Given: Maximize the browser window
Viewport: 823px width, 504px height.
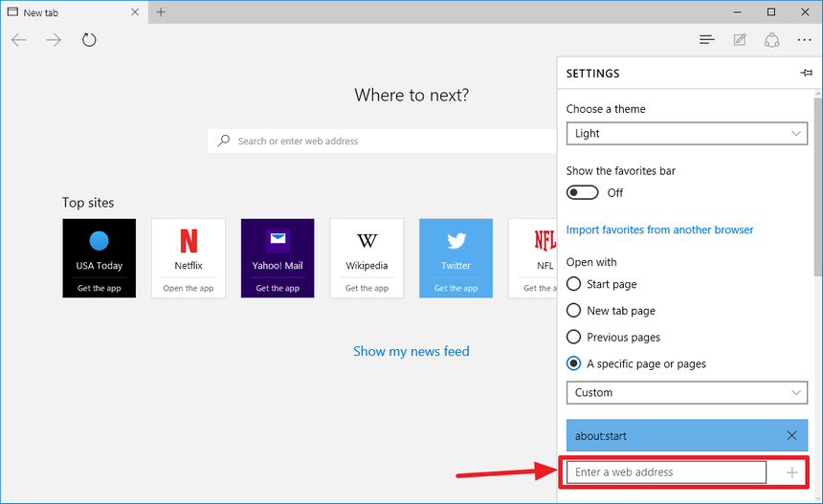Looking at the screenshot, I should point(771,12).
